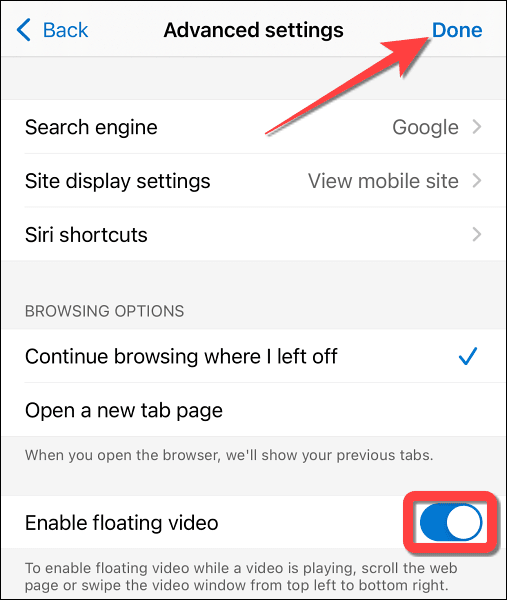The height and width of the screenshot is (600, 507).
Task: Tap the Back chevron arrow icon
Action: (23, 30)
